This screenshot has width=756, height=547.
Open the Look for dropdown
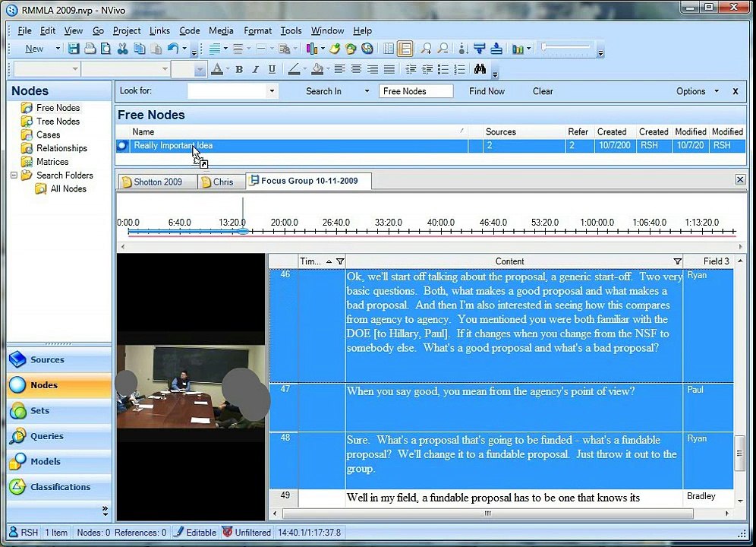point(272,90)
